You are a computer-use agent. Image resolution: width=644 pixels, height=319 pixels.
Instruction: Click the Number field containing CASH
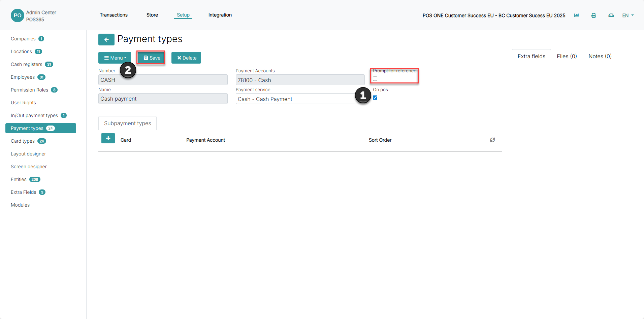pyautogui.click(x=163, y=80)
